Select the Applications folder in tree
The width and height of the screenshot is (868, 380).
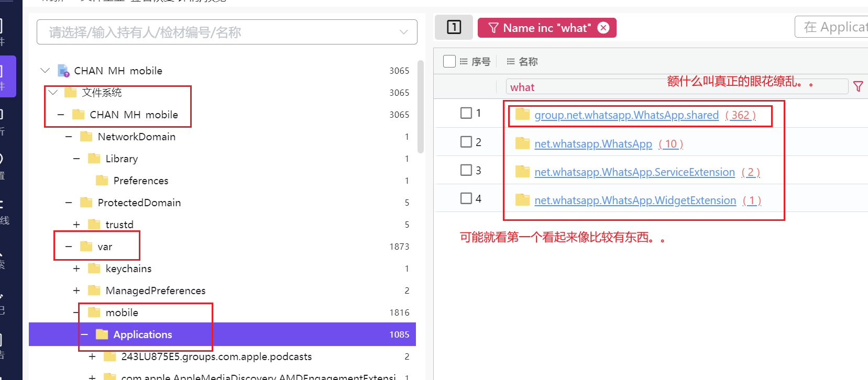(x=142, y=334)
